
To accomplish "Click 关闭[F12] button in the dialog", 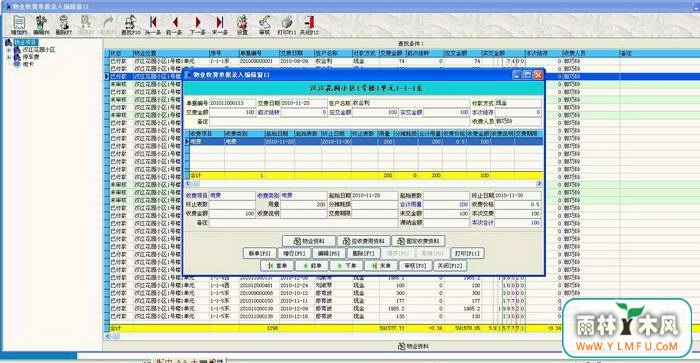I will 450,266.
